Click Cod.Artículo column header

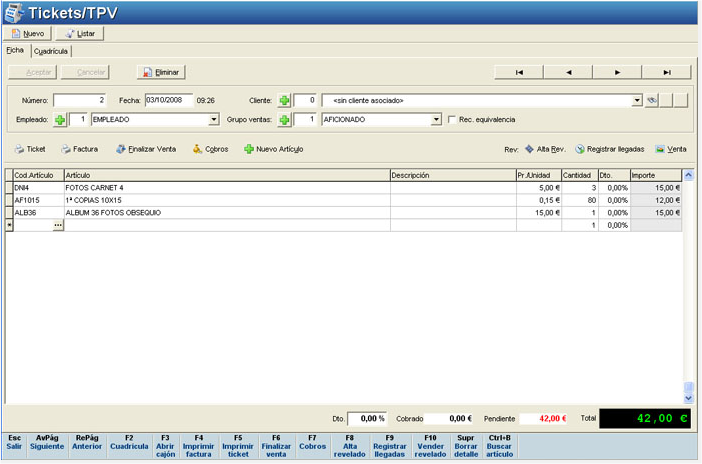[39, 175]
